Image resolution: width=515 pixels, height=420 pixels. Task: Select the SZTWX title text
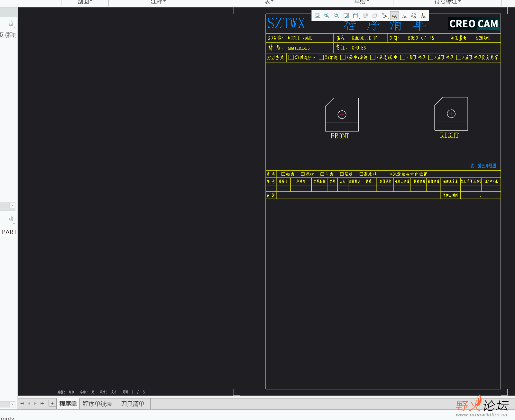[286, 23]
